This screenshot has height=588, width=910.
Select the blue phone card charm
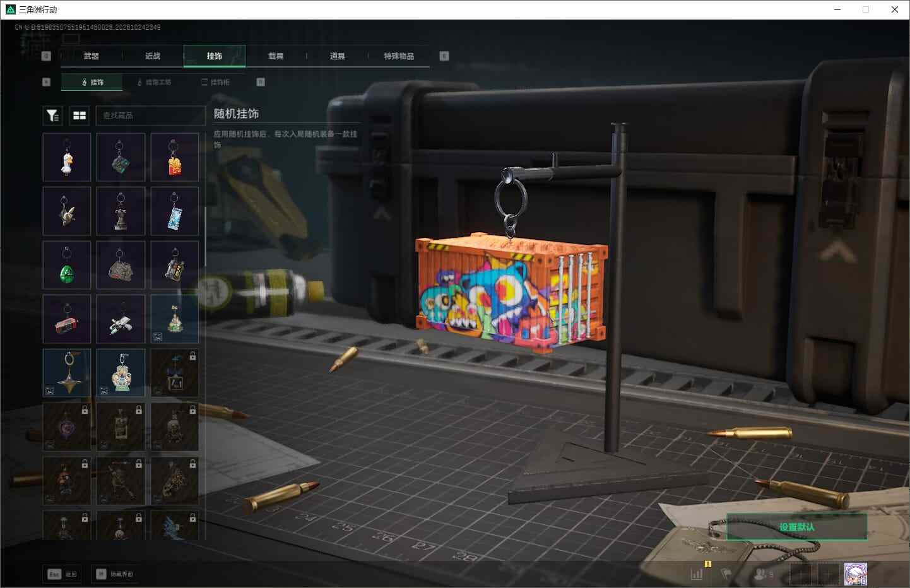175,211
